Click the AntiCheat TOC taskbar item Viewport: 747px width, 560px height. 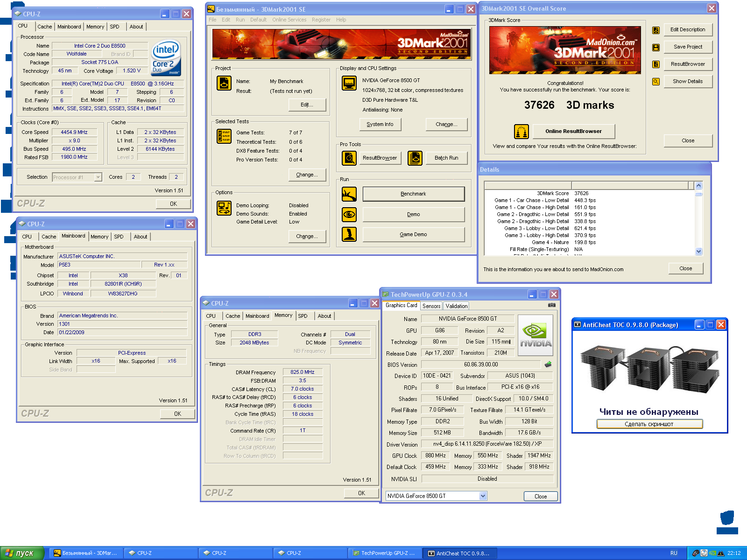click(459, 553)
